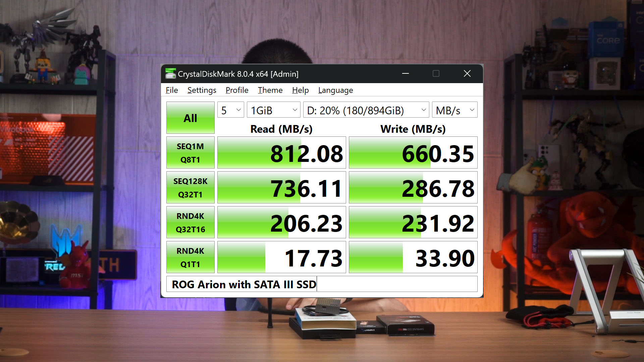Run the RND4K Q32T16 test
Image resolution: width=644 pixels, height=362 pixels.
(x=190, y=222)
